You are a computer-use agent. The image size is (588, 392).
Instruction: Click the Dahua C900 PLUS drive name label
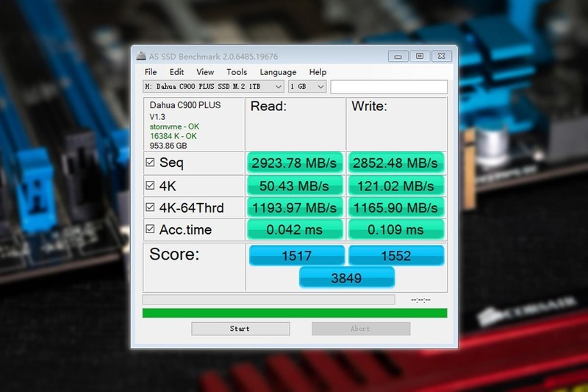tap(185, 105)
